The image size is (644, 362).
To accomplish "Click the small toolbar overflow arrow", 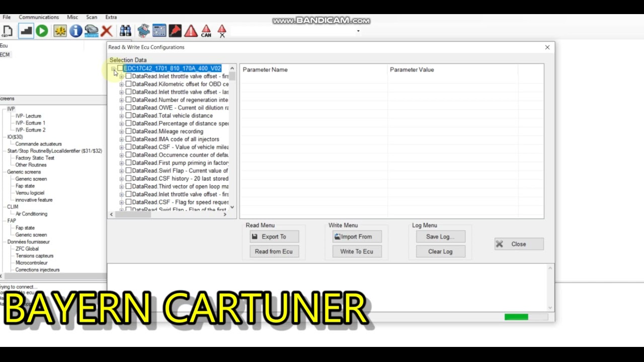I will [x=358, y=31].
